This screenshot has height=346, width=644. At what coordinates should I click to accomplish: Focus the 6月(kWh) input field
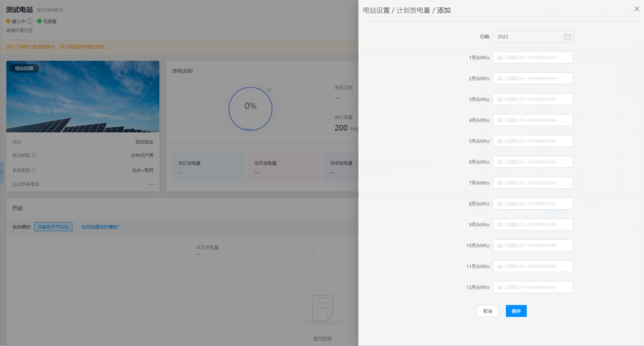(x=533, y=162)
